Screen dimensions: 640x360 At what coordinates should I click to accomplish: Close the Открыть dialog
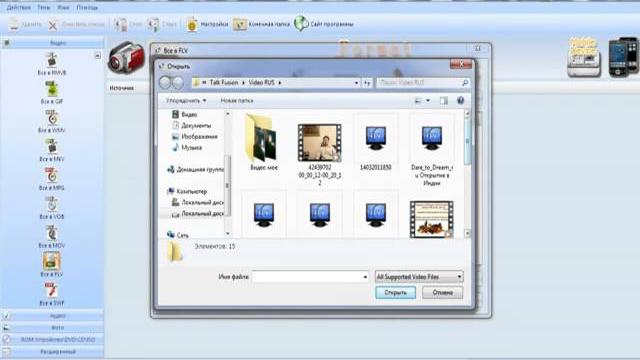tap(461, 64)
